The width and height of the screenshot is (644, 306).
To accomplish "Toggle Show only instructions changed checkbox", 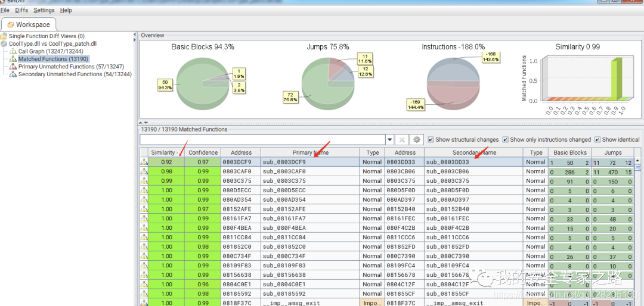I will coord(505,139).
